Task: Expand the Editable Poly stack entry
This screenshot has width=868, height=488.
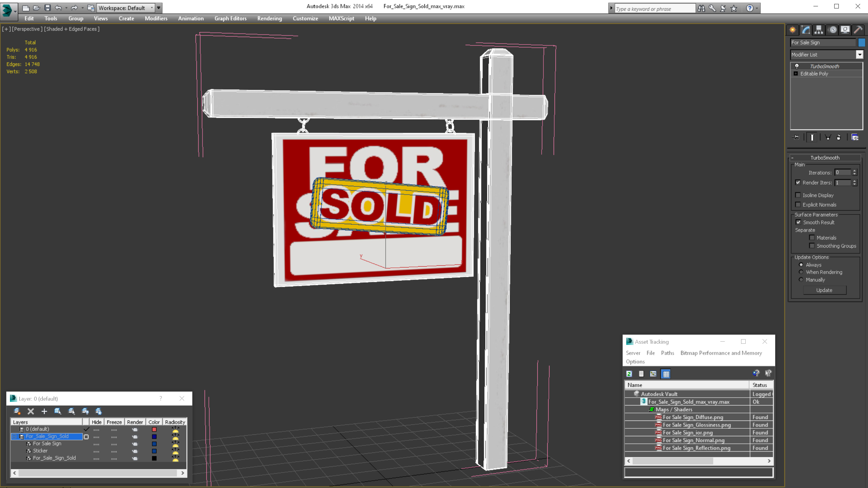Action: 796,74
